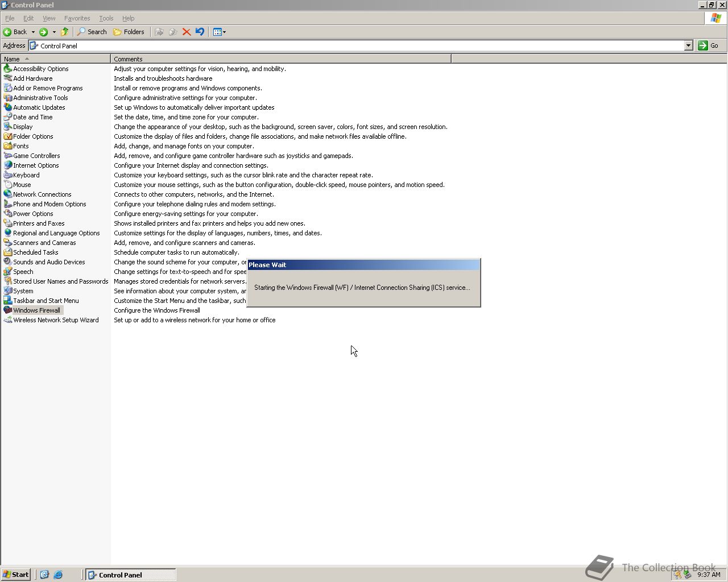Screen dimensions: 728x582
Task: Click the Copy To toolbar icon
Action: pos(173,32)
